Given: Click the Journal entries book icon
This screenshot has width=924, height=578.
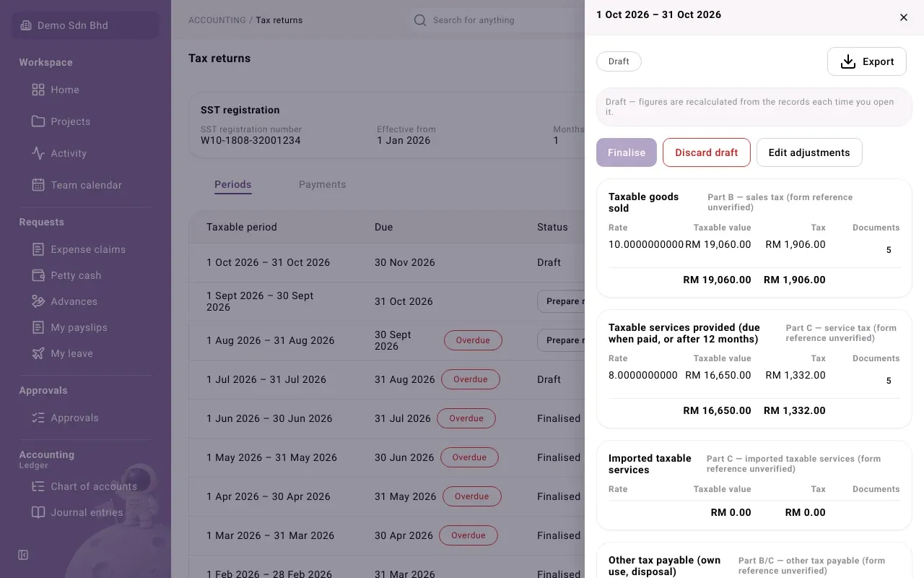Looking at the screenshot, I should coord(38,512).
